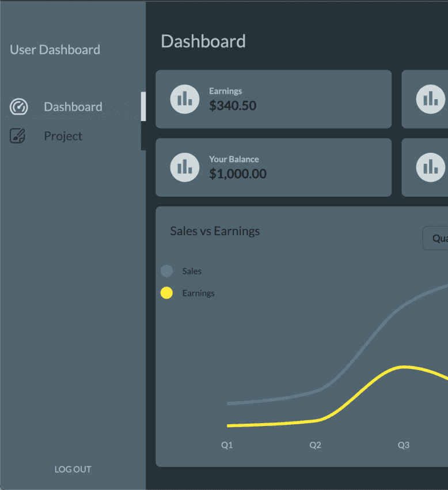Click the Project edit icon in sidebar
The width and height of the screenshot is (448, 490).
pos(17,136)
